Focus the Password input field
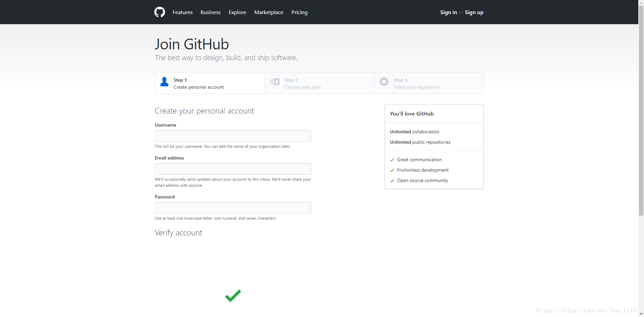644x317 pixels. click(x=233, y=208)
